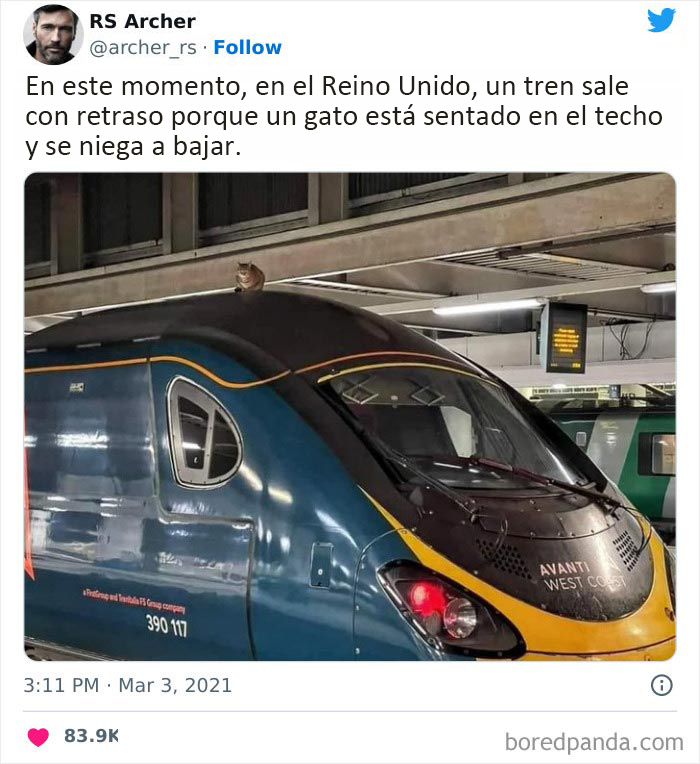
Task: Like the tweet with the heart icon
Action: (x=38, y=737)
